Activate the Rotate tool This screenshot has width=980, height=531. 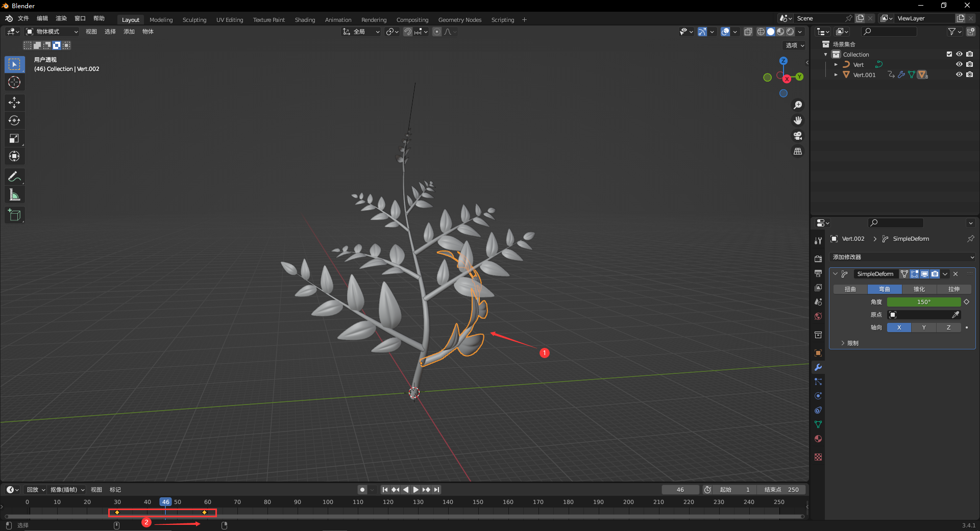[x=14, y=120]
